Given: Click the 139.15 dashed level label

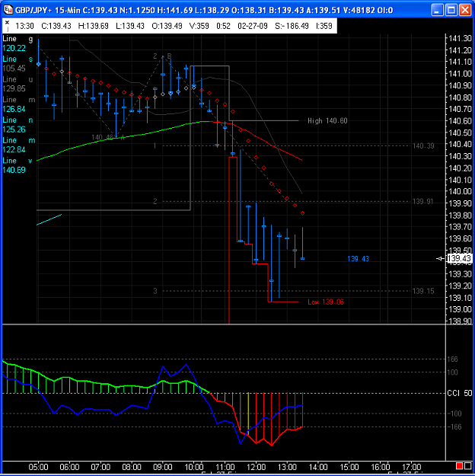Looking at the screenshot, I should click(x=423, y=291).
